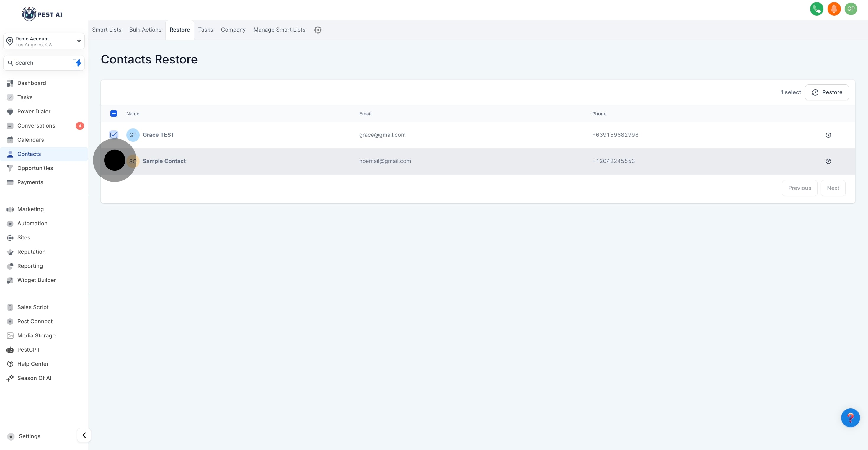Click the Next pagination button

point(833,188)
